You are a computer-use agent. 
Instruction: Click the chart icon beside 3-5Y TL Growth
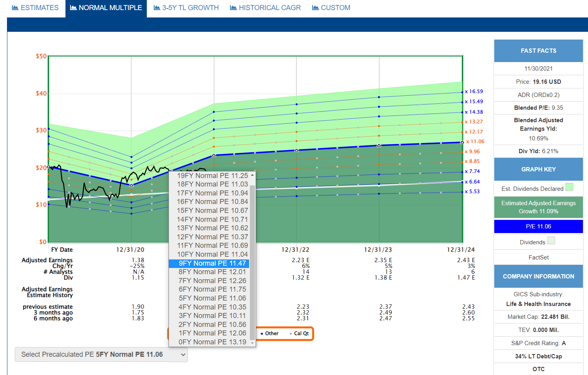pos(157,8)
